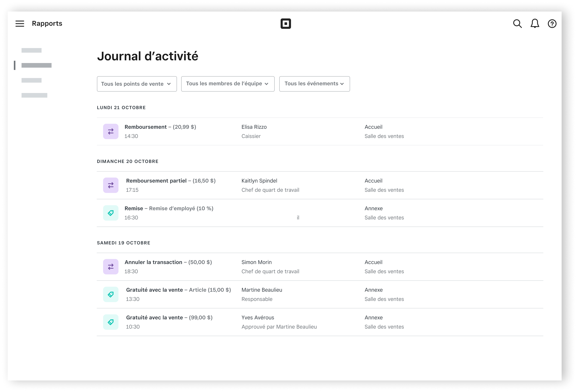
Task: Expand Tous les points de vente dropdown
Action: click(137, 84)
